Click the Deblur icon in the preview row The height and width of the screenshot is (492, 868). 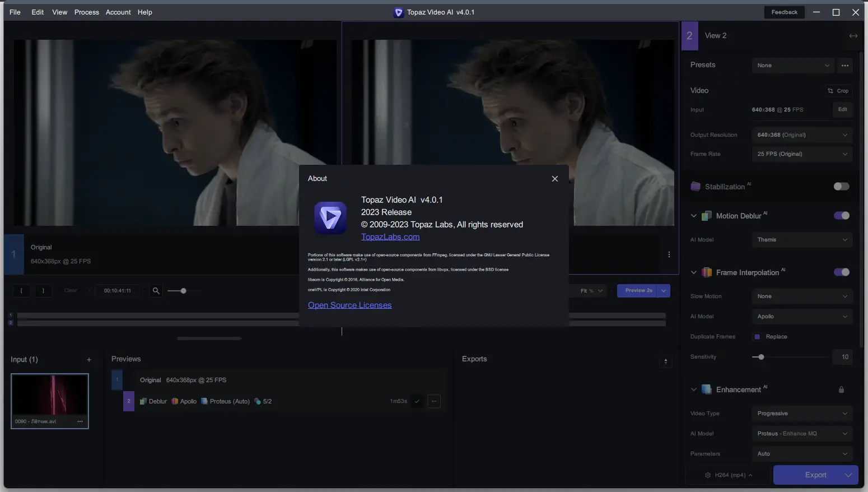point(143,401)
